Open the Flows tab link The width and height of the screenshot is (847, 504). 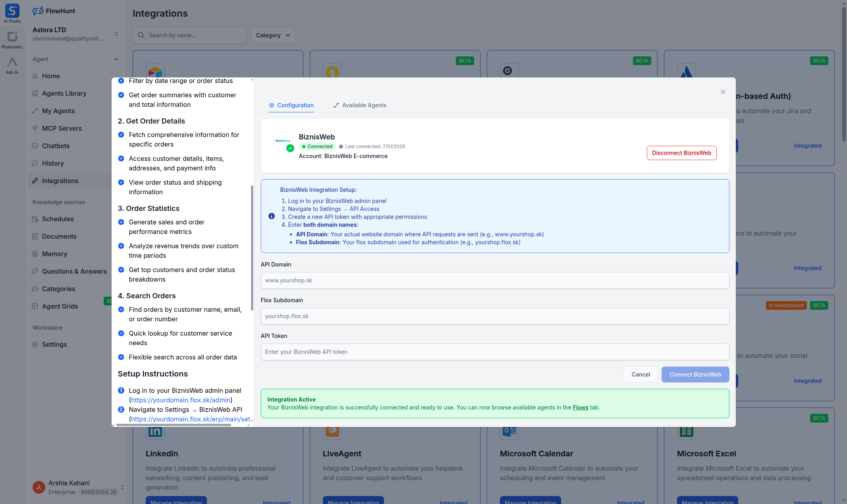click(x=580, y=407)
